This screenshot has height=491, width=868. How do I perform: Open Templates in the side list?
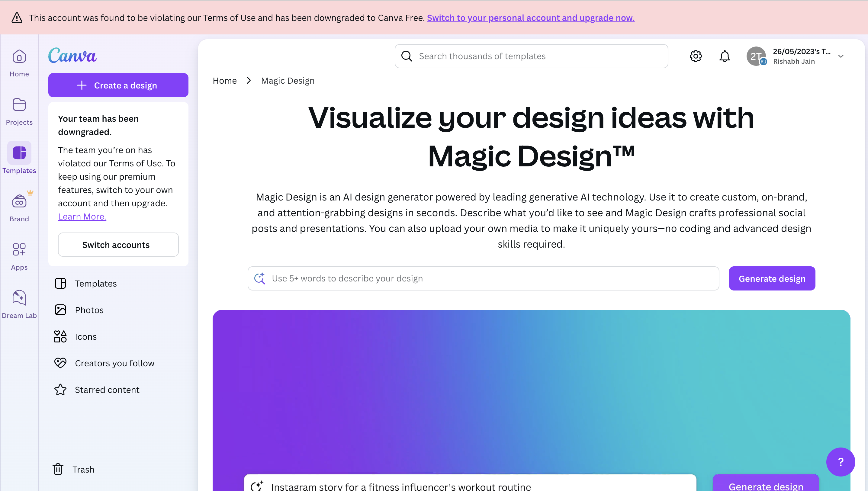(x=118, y=283)
